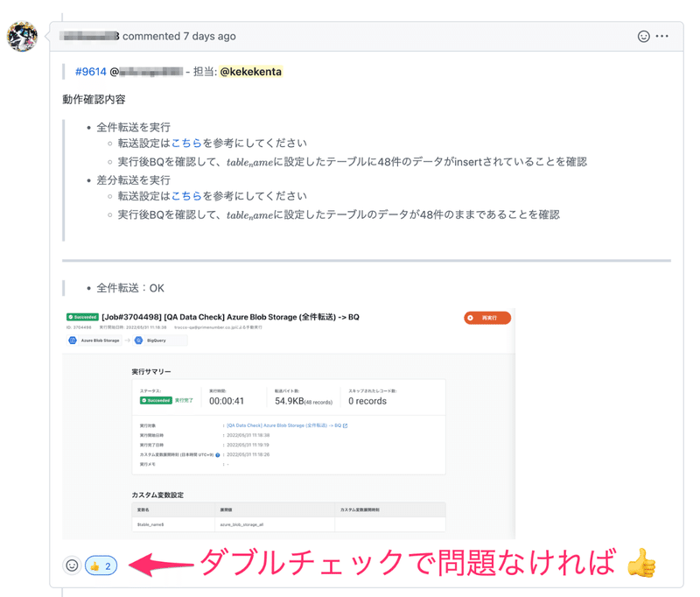Click the 0 records skipped value
The width and height of the screenshot is (700, 597).
(367, 401)
